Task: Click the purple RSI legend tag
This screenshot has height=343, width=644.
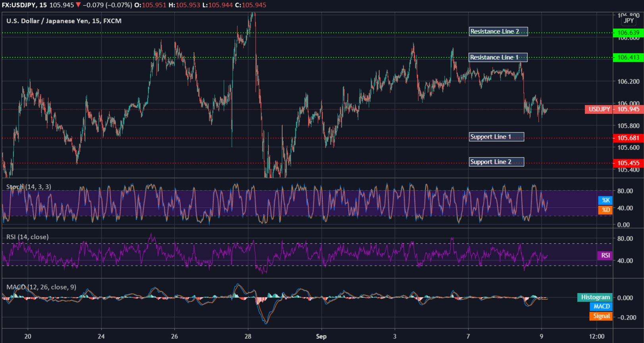Action: [605, 255]
